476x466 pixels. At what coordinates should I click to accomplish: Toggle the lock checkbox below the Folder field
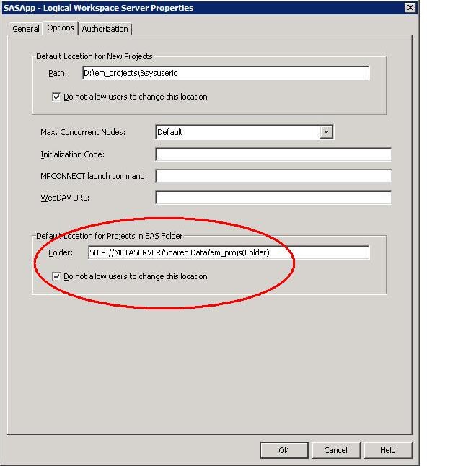tap(57, 276)
